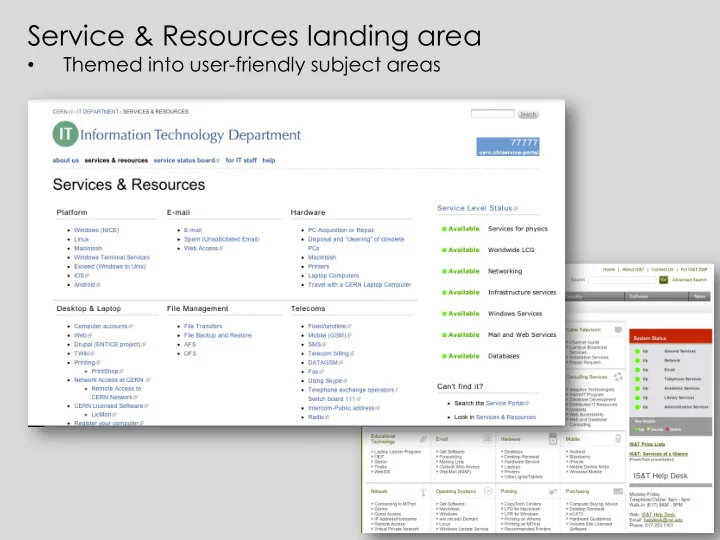720x540 pixels.
Task: Open the Telecom billing link
Action: tap(331, 354)
